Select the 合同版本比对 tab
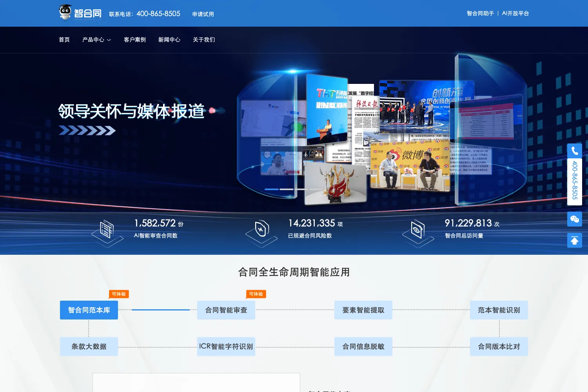 click(499, 347)
